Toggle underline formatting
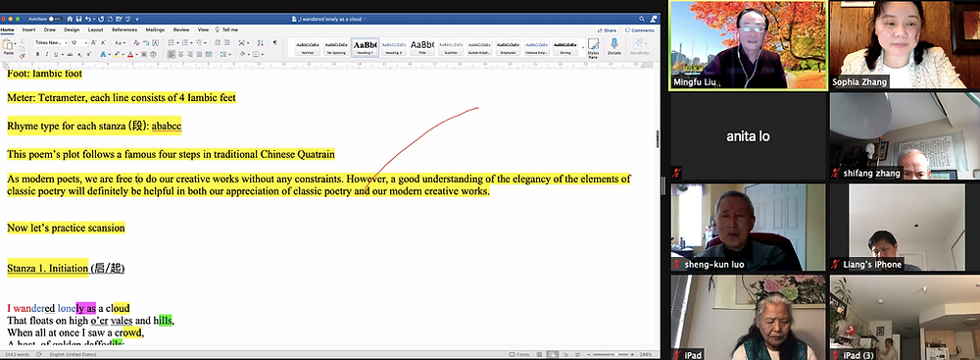 click(x=56, y=55)
